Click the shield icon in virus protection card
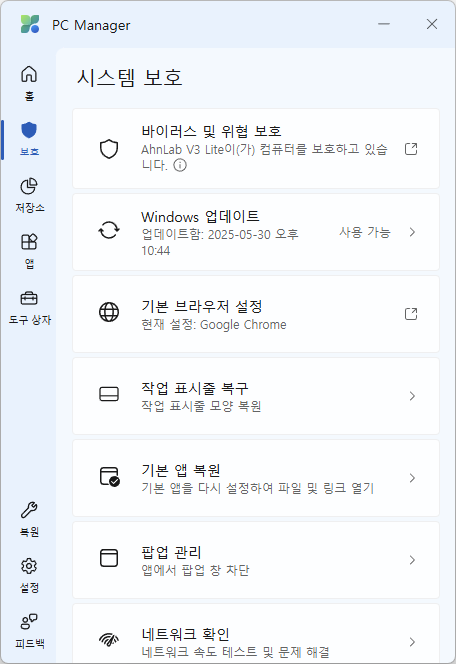 pos(109,149)
